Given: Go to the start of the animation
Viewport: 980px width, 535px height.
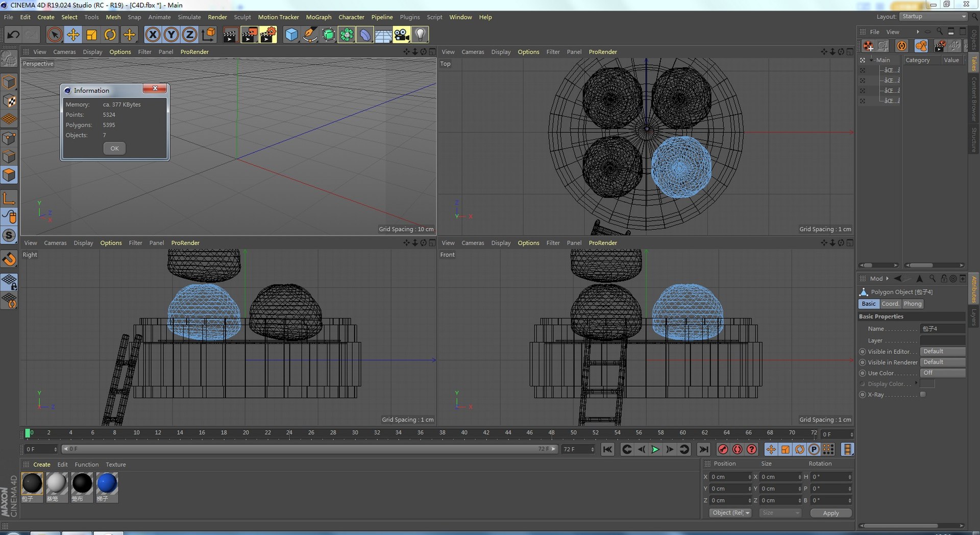Looking at the screenshot, I should 607,449.
